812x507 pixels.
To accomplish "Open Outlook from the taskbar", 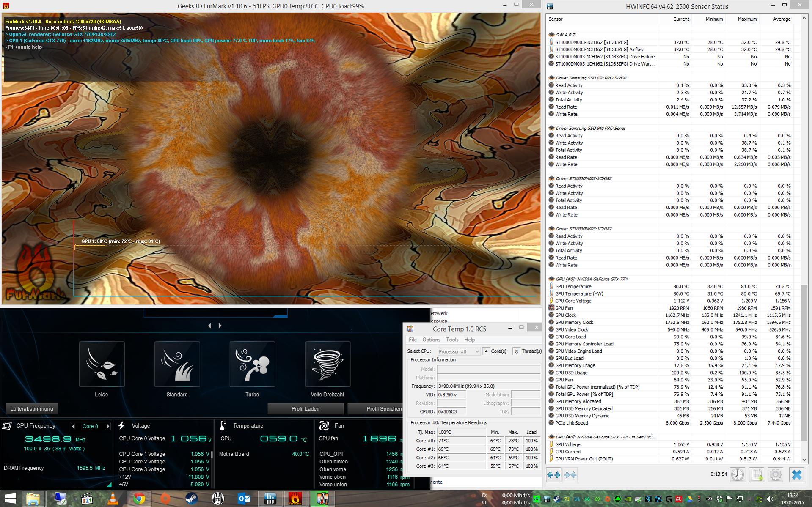I will point(244,499).
